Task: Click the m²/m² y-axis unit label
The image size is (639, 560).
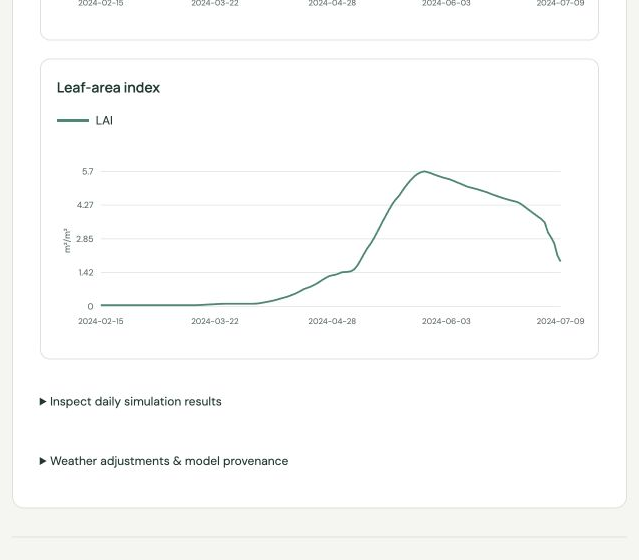Action: coord(67,240)
